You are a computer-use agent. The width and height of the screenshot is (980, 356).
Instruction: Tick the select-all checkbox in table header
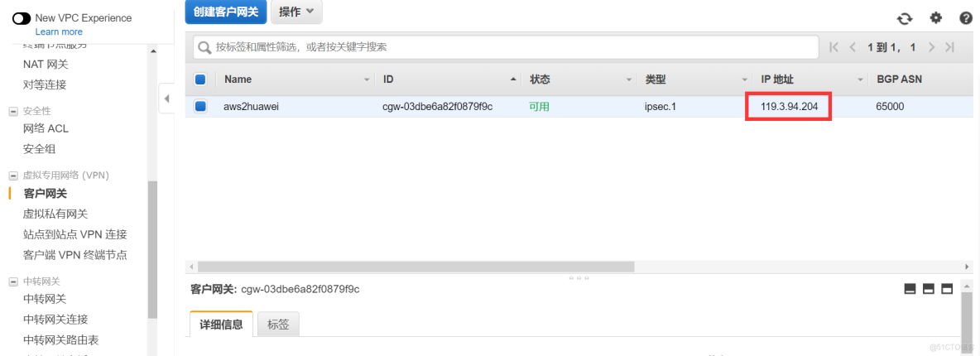[x=200, y=79]
